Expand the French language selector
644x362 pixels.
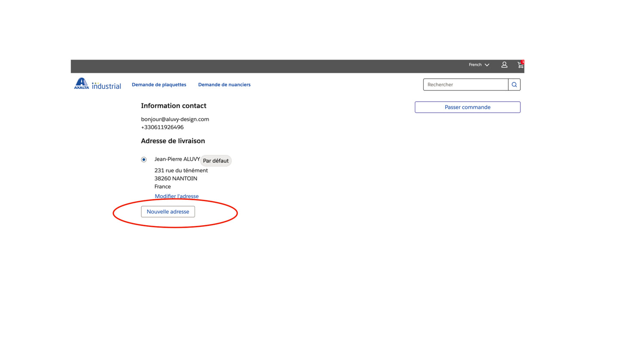[x=479, y=65]
